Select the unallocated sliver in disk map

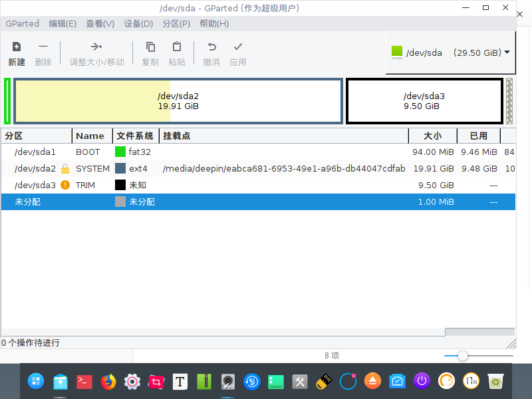pos(509,101)
